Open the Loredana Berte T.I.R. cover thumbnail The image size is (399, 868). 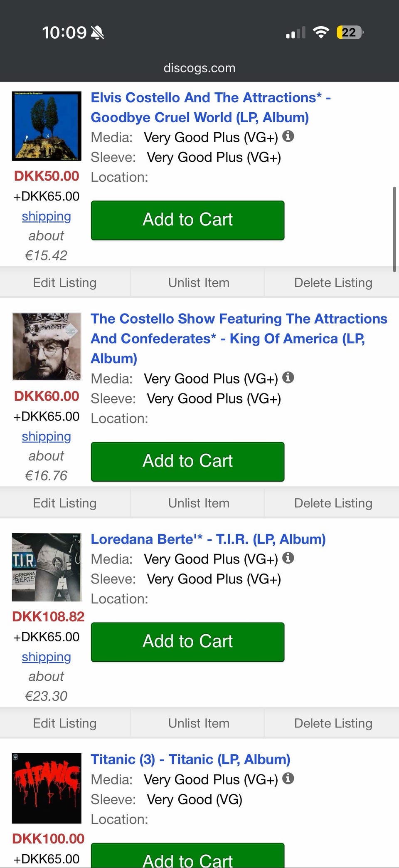click(47, 567)
